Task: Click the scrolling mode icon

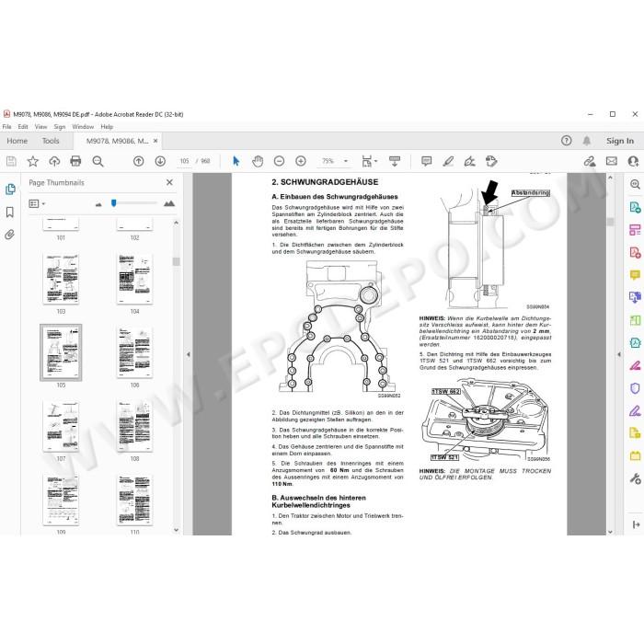Action: tap(395, 161)
